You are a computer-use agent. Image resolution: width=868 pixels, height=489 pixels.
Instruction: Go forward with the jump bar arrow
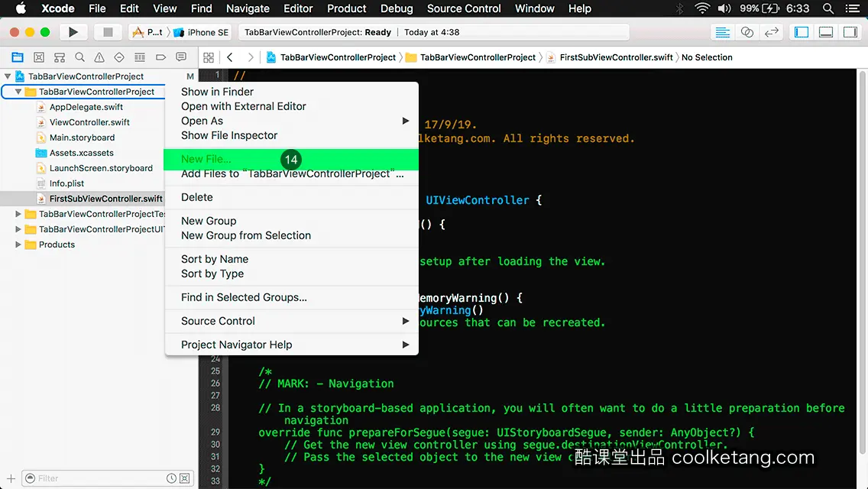[x=251, y=57]
